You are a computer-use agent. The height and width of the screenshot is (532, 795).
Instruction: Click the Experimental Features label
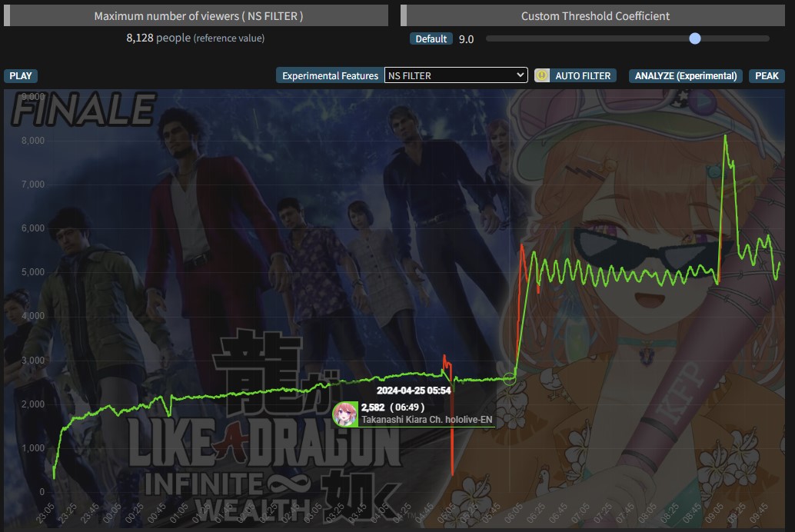(x=330, y=75)
